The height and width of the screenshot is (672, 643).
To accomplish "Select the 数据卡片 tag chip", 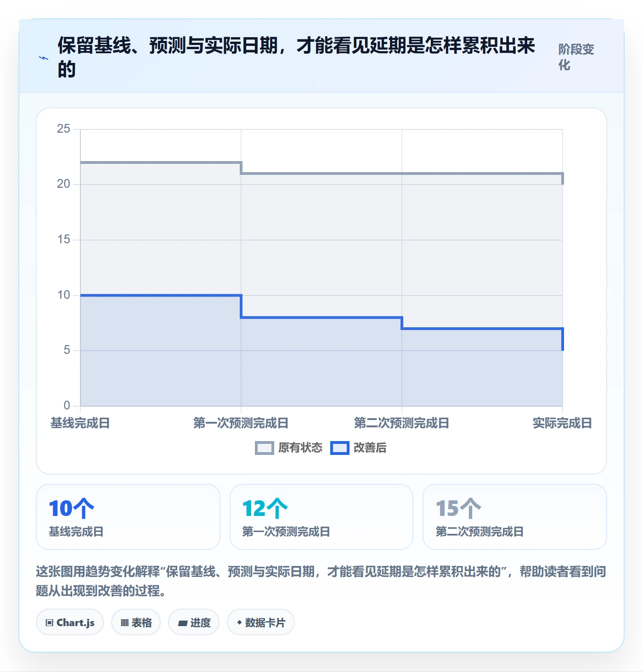I will click(261, 622).
